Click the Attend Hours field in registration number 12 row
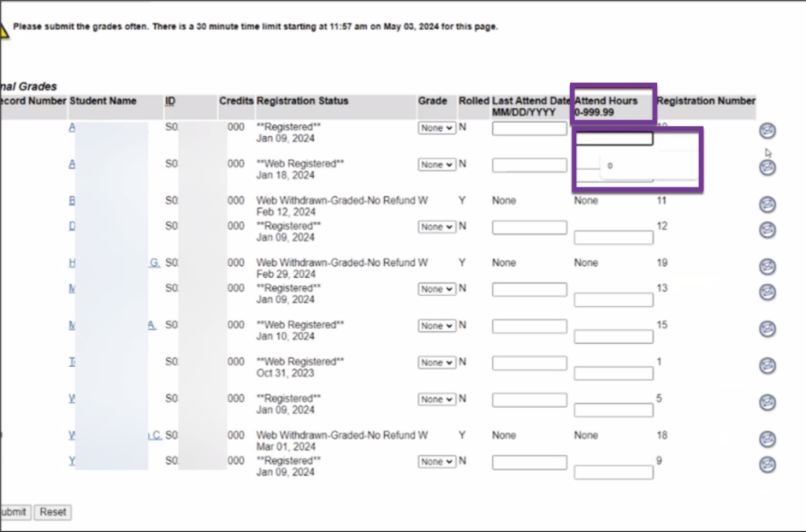This screenshot has width=806, height=532. coord(613,237)
